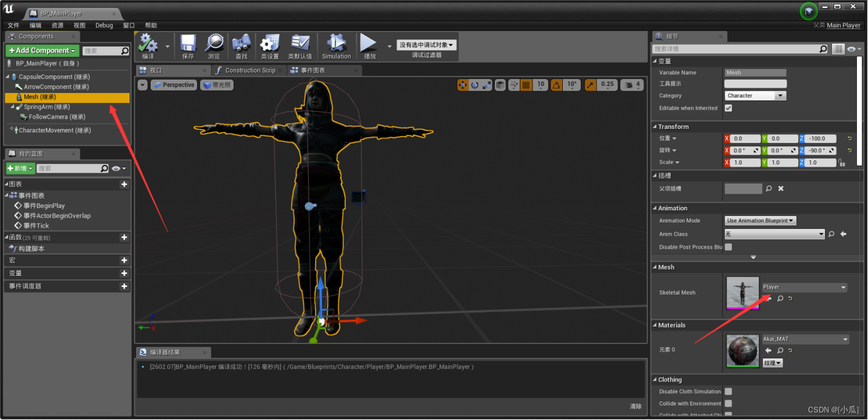Viewport: 868px width, 420px height.
Task: Open the 文件 menu
Action: pyautogui.click(x=13, y=26)
